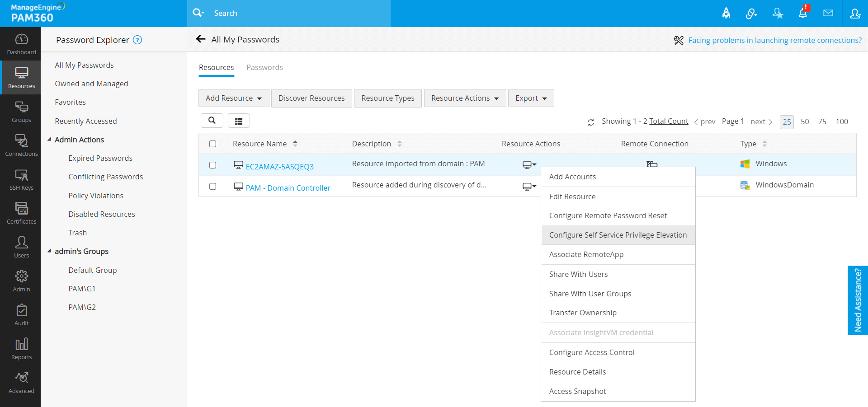This screenshot has width=868, height=407.
Task: Open the Connections sidebar icon
Action: (21, 145)
